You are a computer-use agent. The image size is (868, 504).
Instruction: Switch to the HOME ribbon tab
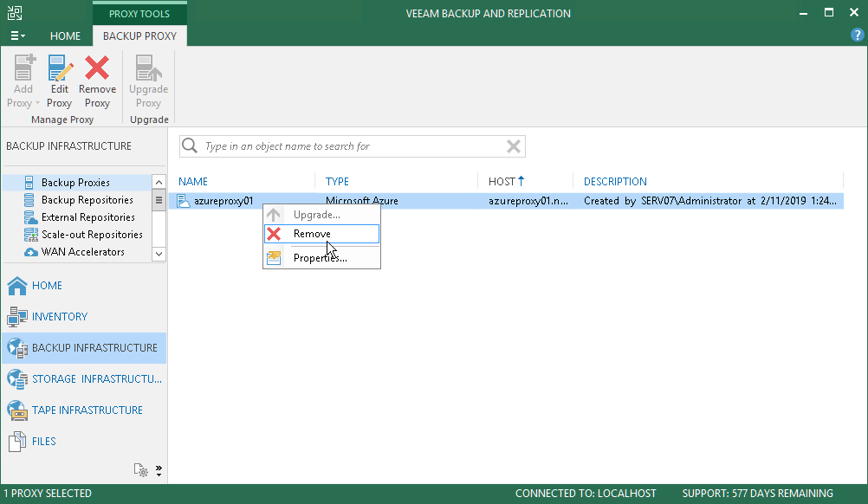65,36
